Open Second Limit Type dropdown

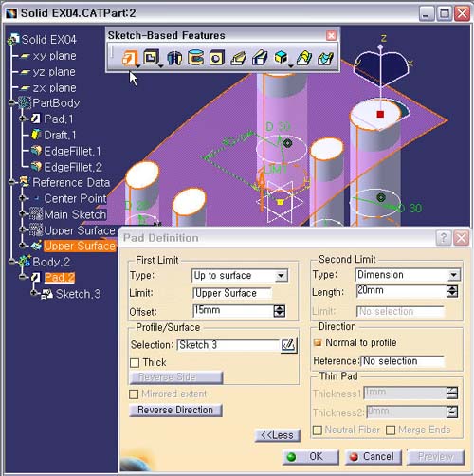(454, 275)
